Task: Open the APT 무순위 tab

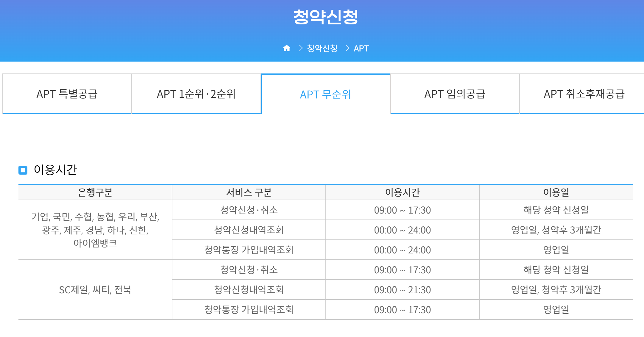Action: (x=325, y=94)
